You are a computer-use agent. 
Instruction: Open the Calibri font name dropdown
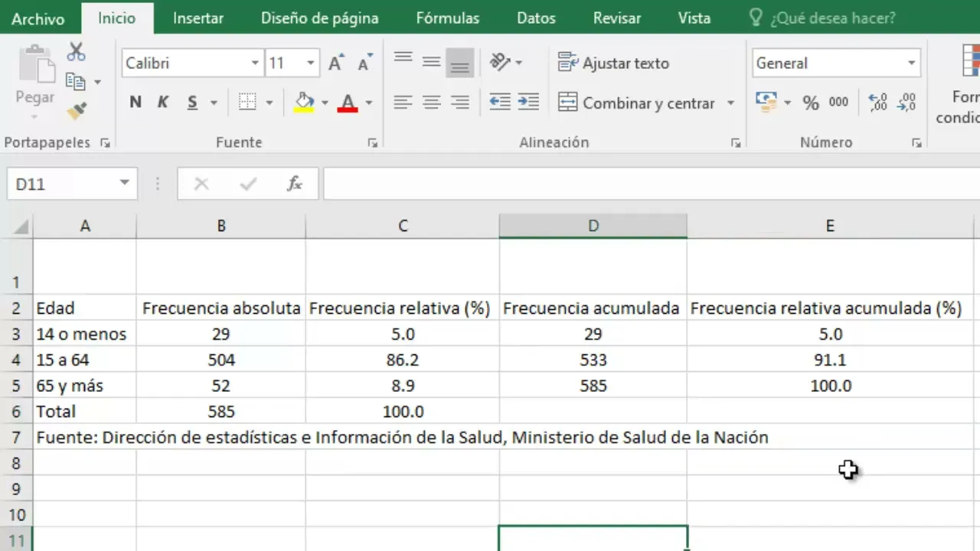[x=256, y=64]
